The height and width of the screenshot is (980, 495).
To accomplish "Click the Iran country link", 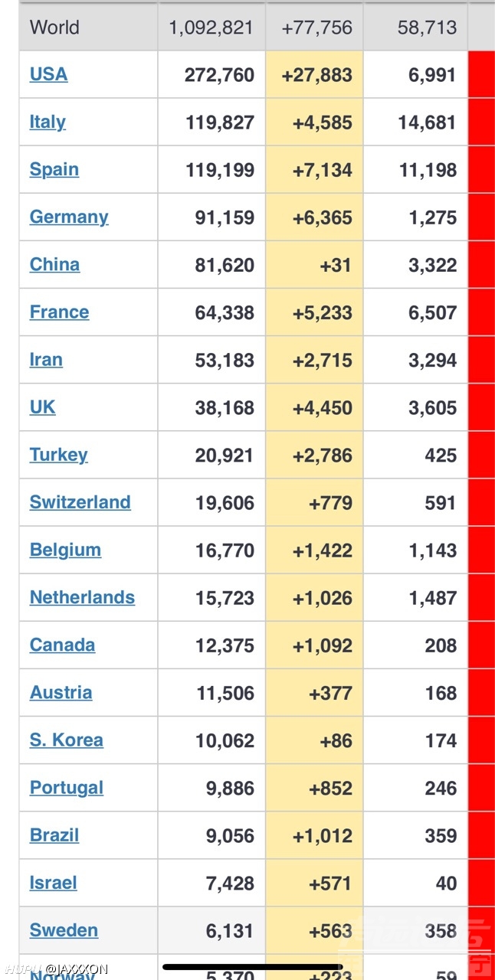I will pos(46,359).
